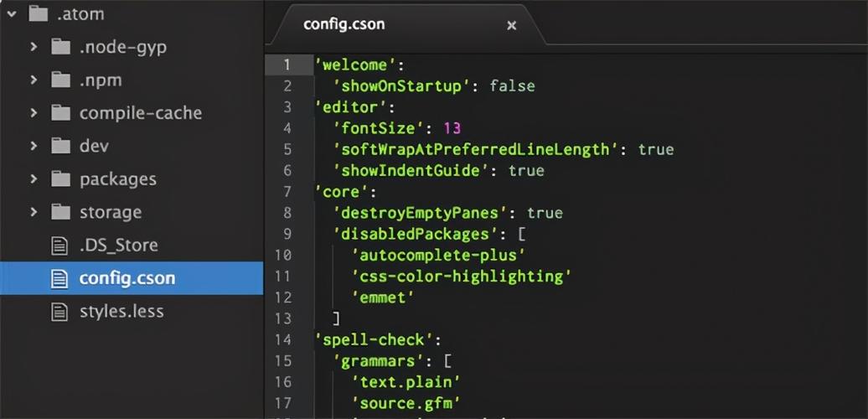
Task: Expand the storage folder chevron
Action: 34,212
